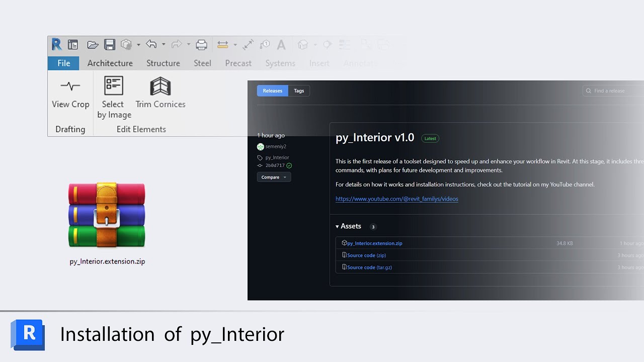Image resolution: width=644 pixels, height=362 pixels.
Task: Run the Select by Image command
Action: tap(114, 98)
